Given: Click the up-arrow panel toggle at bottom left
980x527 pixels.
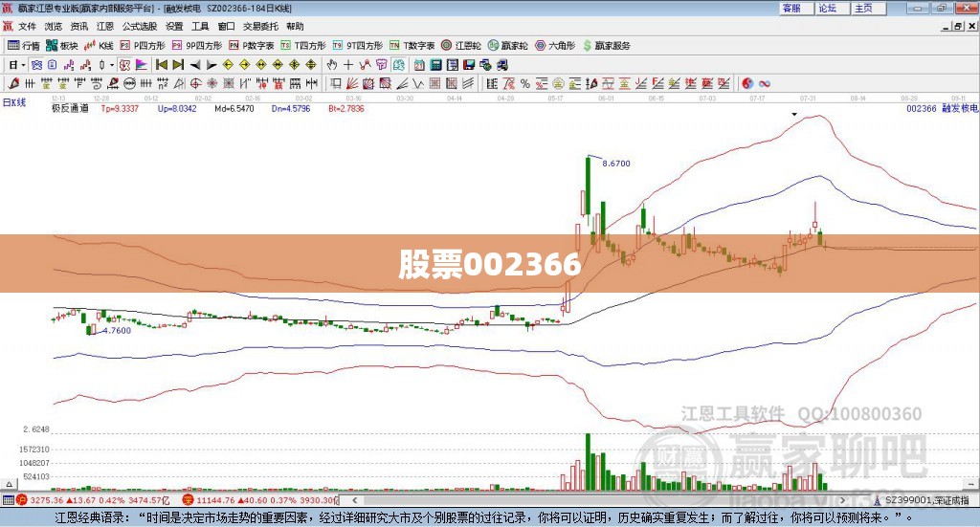Looking at the screenshot, I should (x=9, y=484).
